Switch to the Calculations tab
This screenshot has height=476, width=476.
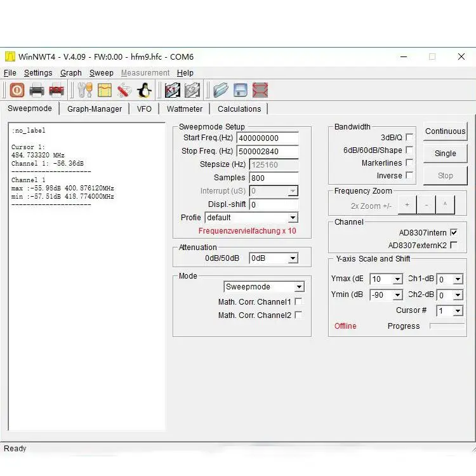tap(239, 109)
